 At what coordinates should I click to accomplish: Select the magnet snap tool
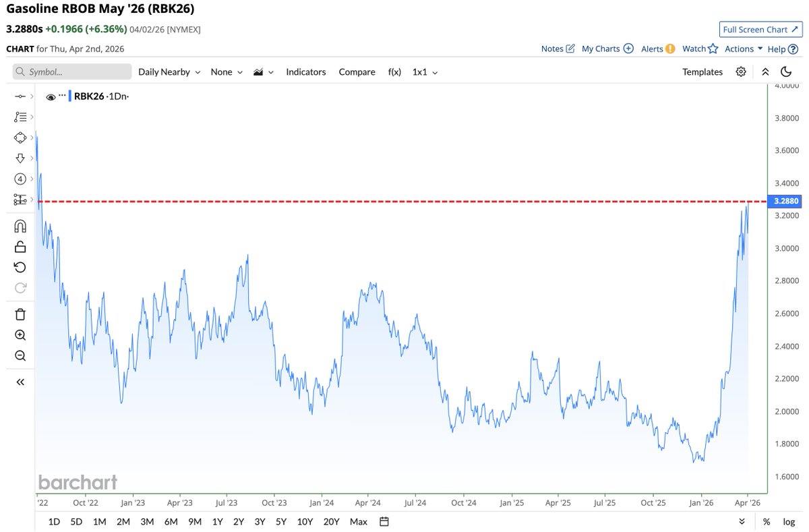(20, 227)
